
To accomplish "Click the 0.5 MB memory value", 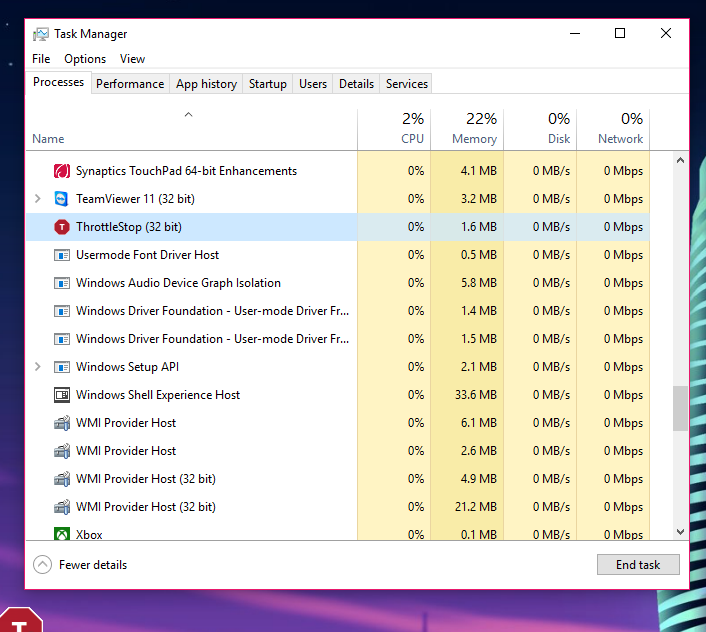I will pos(479,255).
